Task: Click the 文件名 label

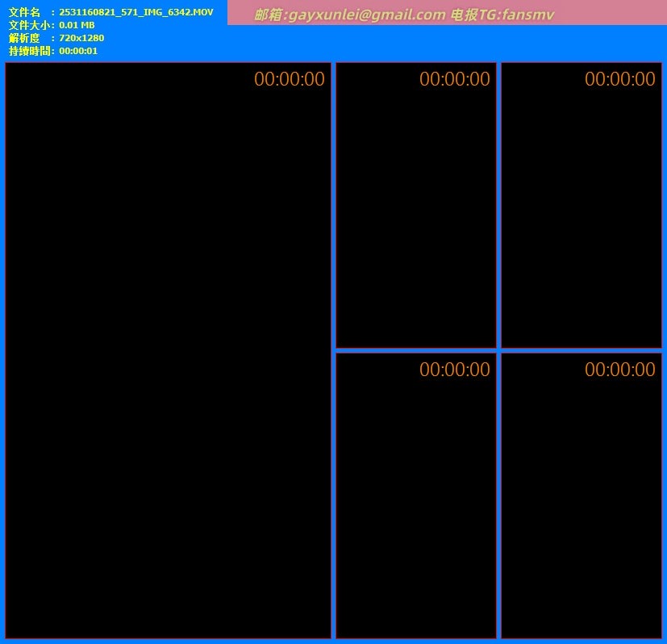Action: tap(24, 12)
